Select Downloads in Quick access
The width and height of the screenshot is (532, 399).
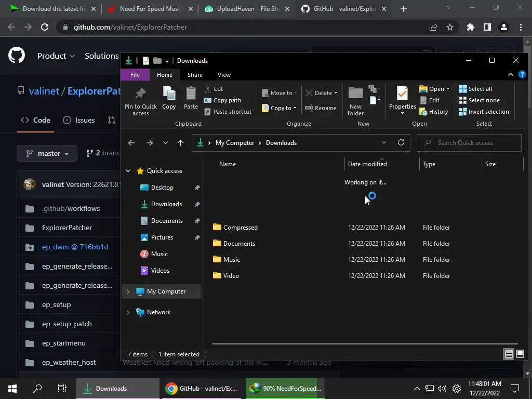(x=166, y=204)
